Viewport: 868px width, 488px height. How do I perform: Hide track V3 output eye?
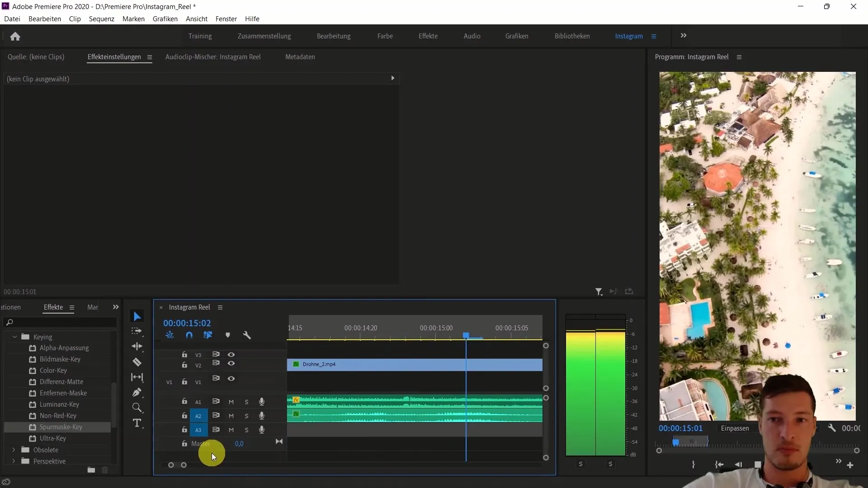231,355
